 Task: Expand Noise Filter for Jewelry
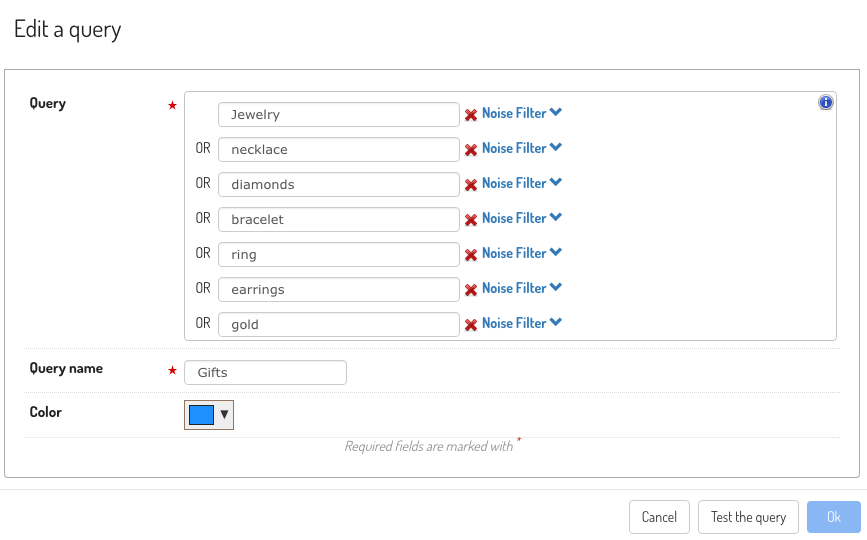[x=521, y=113]
